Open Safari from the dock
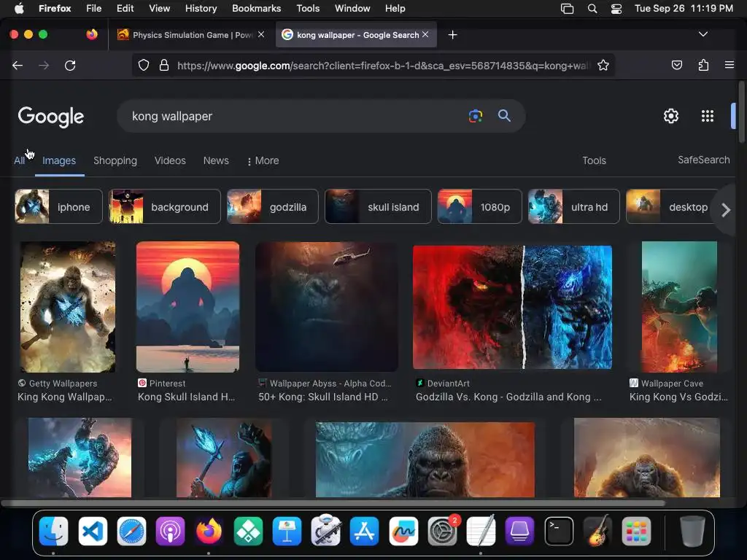This screenshot has height=560, width=747. 131,531
